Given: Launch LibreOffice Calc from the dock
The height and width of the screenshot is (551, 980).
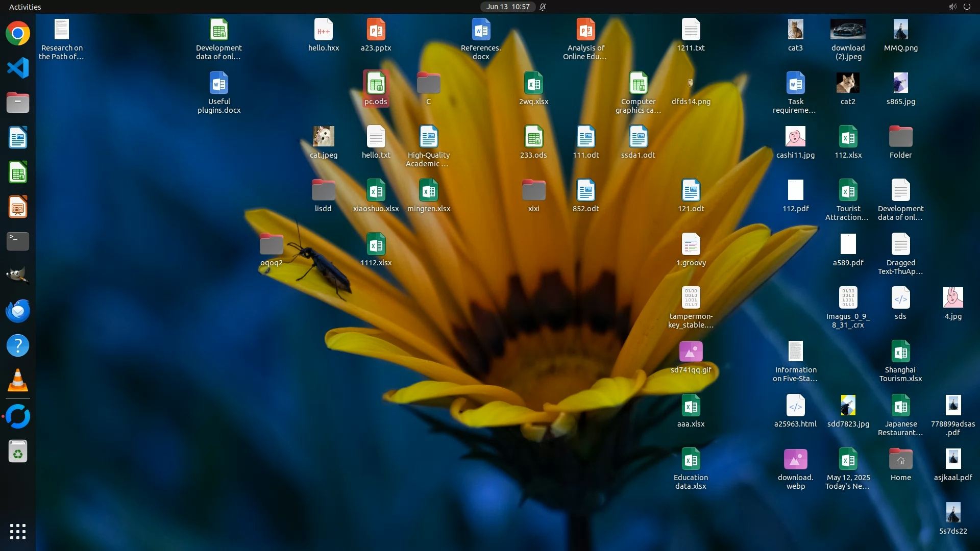Looking at the screenshot, I should pyautogui.click(x=18, y=172).
